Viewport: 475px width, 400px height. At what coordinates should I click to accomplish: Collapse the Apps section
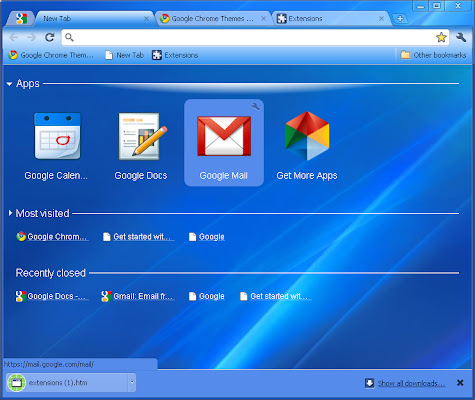click(x=9, y=84)
